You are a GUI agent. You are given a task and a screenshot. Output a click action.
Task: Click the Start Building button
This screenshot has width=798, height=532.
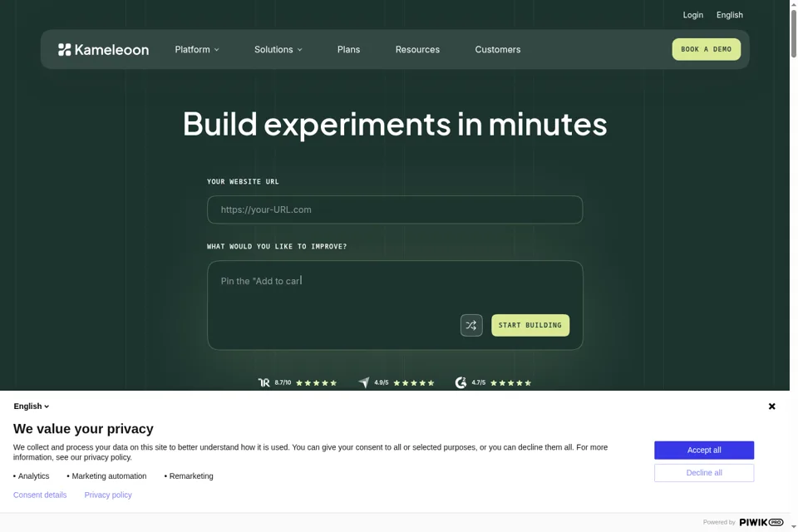(x=530, y=325)
